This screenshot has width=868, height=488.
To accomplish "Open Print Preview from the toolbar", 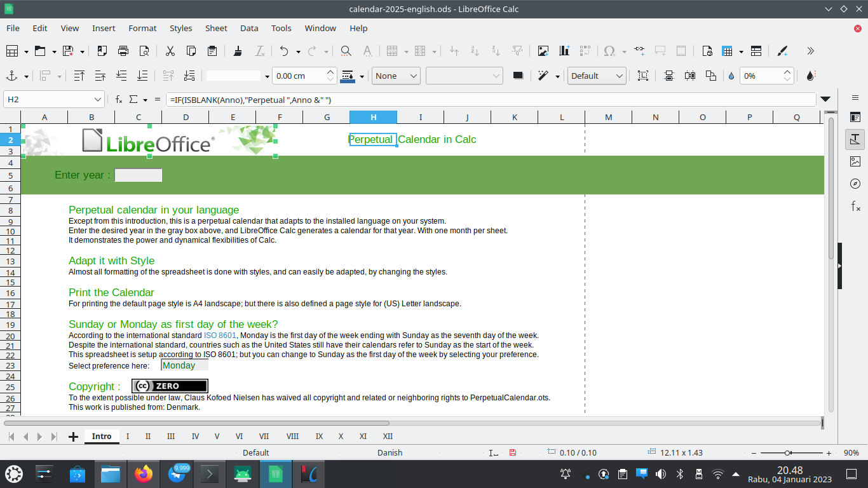I will pos(144,51).
